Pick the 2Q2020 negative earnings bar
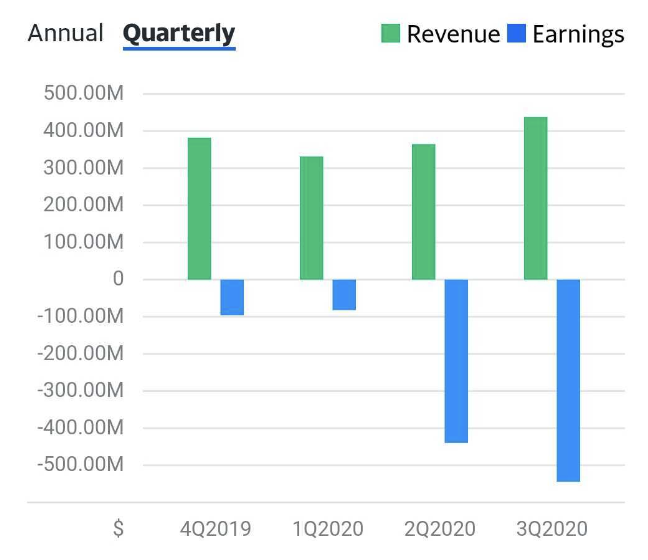 tap(456, 361)
